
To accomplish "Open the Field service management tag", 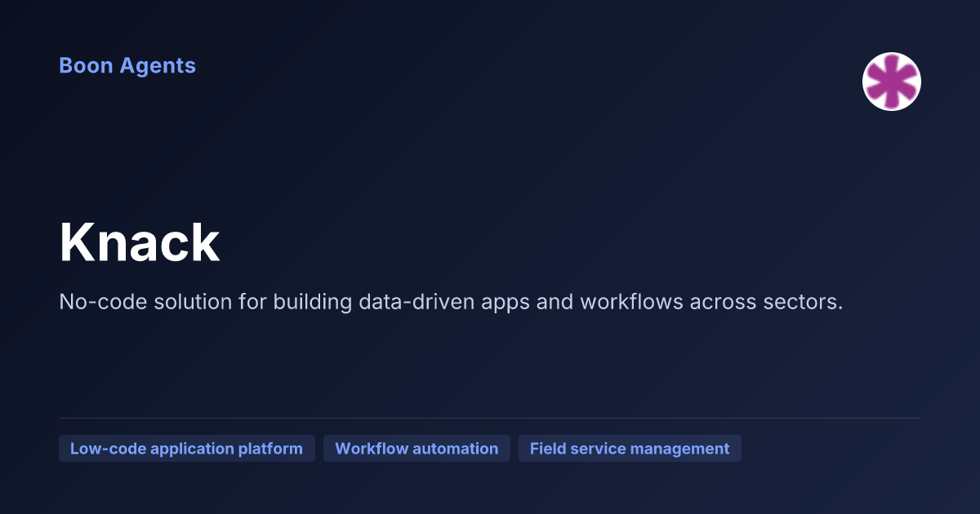I will (630, 449).
